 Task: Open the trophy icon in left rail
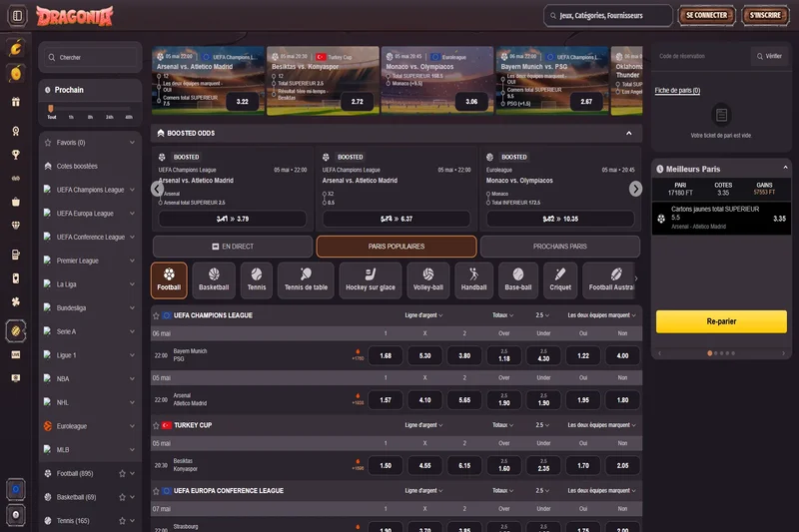16,155
